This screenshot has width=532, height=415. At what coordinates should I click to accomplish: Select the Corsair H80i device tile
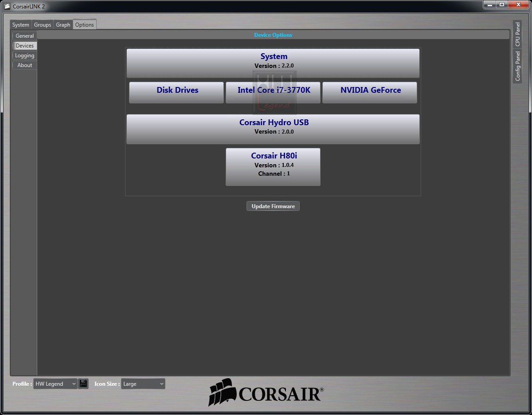tap(273, 167)
